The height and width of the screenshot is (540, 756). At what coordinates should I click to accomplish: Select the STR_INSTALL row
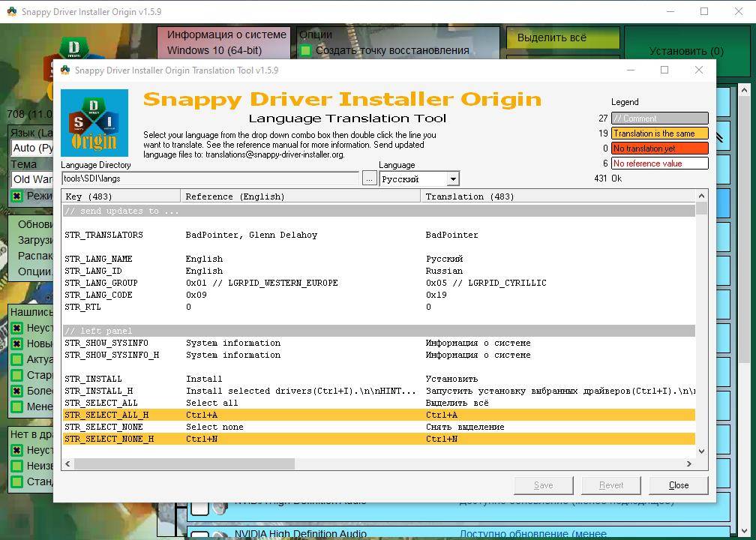(x=379, y=379)
